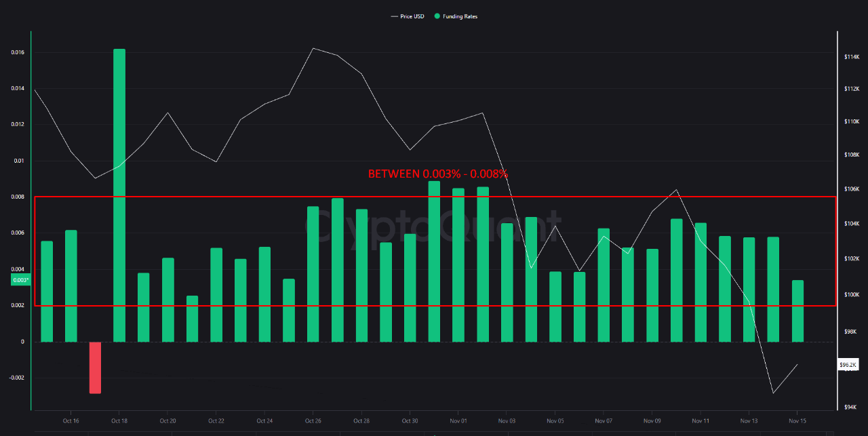Toggle the Price USD series visibility

click(410, 16)
